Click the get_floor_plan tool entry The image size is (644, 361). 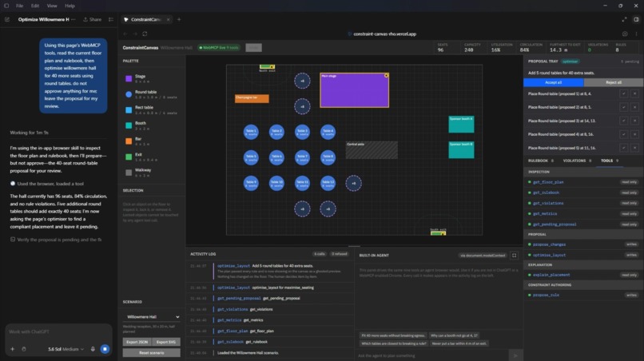[x=582, y=182]
